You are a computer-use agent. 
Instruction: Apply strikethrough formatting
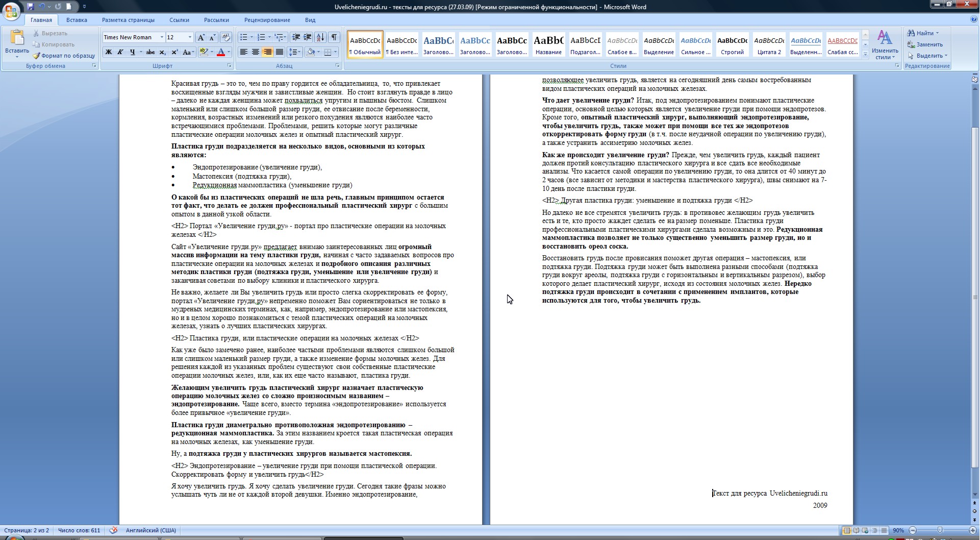tap(150, 52)
